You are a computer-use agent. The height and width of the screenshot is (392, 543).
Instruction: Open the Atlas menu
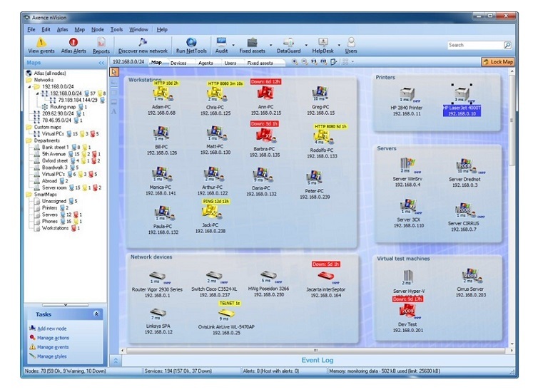click(62, 30)
